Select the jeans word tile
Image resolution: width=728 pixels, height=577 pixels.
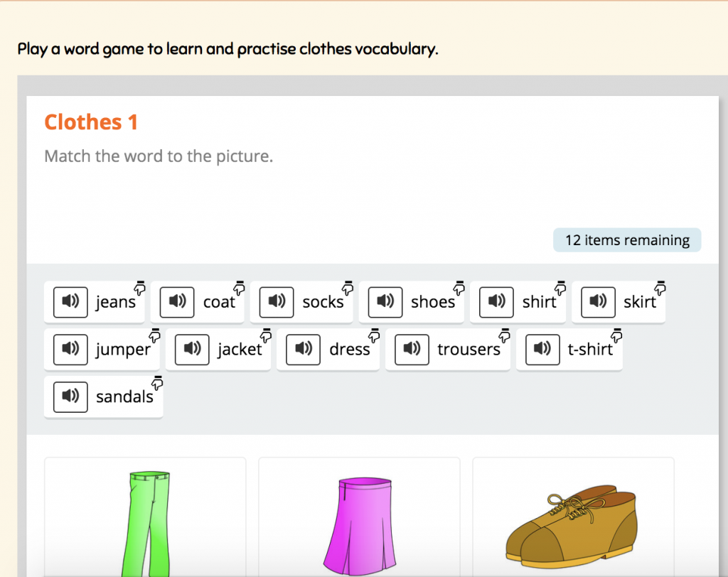pyautogui.click(x=95, y=302)
